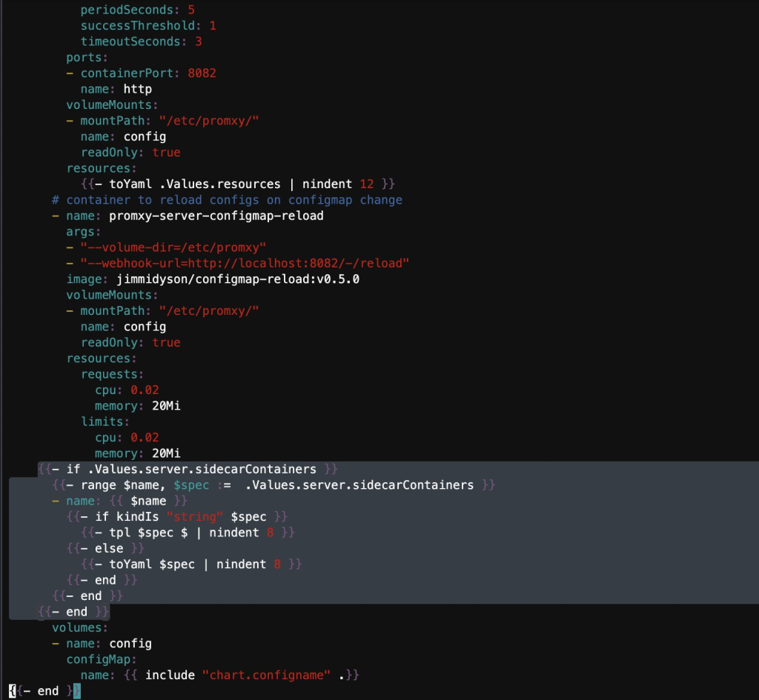Click the tpl $spec nindent 8 line
This screenshot has height=700, width=759.
(x=189, y=532)
